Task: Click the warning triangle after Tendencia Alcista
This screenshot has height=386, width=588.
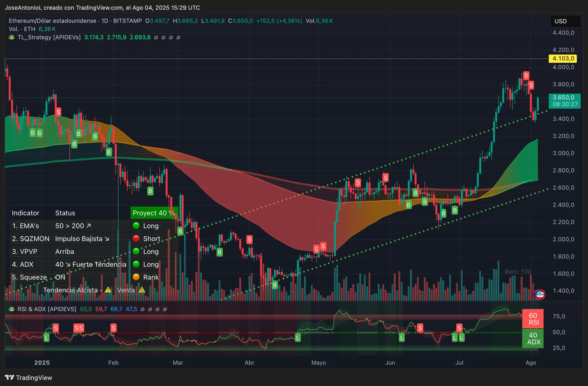Action: coord(108,290)
